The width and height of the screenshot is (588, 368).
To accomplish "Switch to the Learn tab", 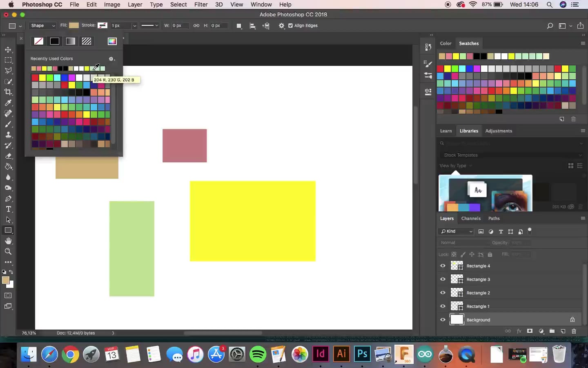I will coord(446,131).
